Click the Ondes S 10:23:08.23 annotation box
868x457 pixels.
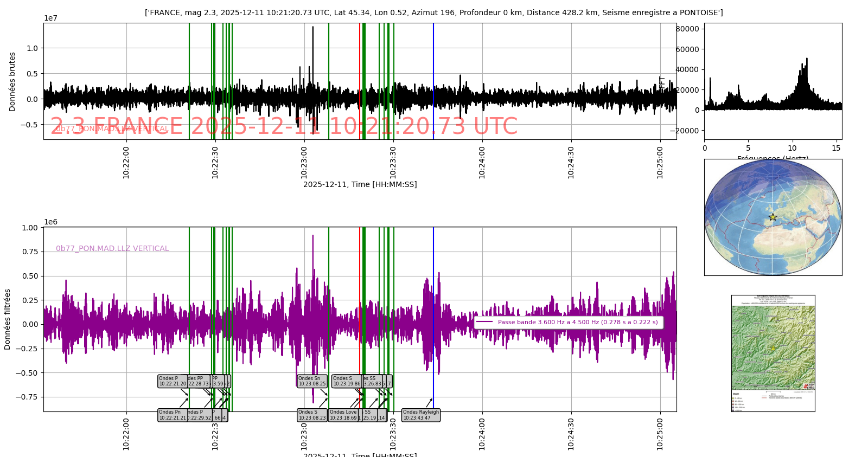point(312,415)
